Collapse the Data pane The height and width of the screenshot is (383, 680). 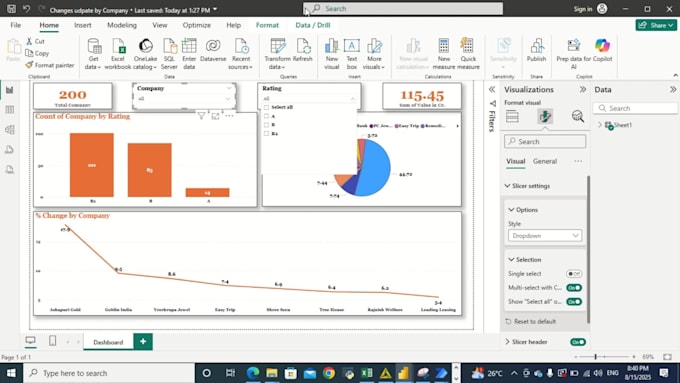coord(673,89)
